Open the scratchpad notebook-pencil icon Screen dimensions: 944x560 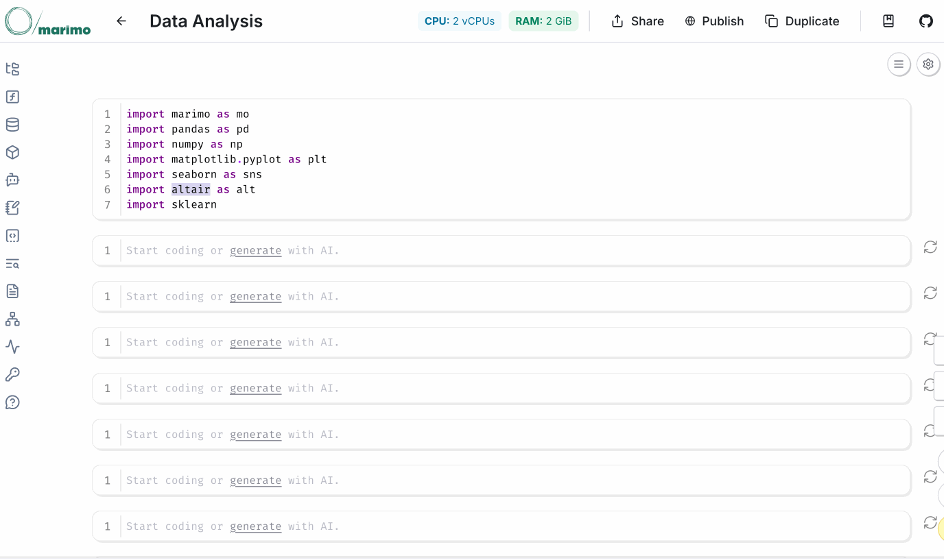[x=12, y=208]
